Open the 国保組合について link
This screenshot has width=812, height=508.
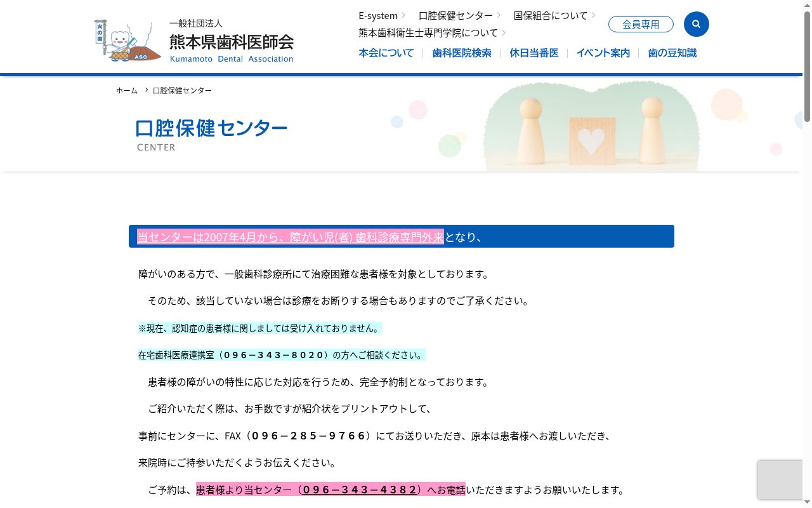[551, 15]
